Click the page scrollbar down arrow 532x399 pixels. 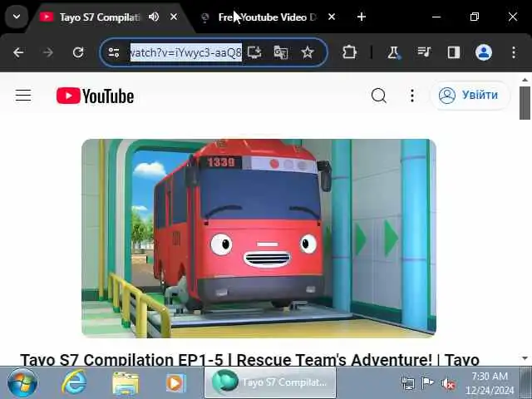[x=525, y=358]
